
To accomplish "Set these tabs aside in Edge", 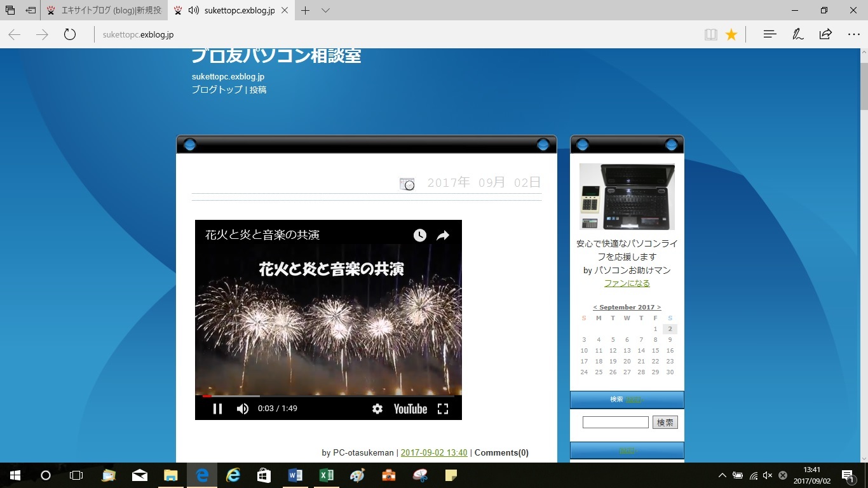I will click(x=31, y=10).
